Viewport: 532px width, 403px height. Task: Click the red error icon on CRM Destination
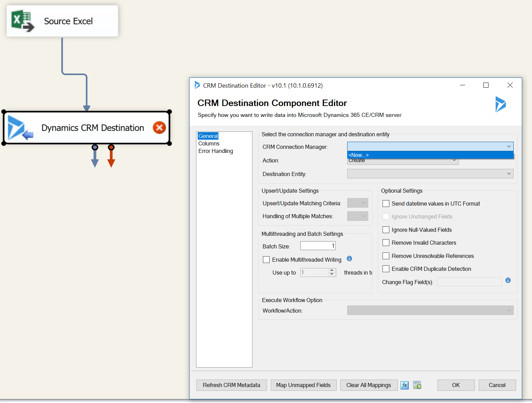159,128
